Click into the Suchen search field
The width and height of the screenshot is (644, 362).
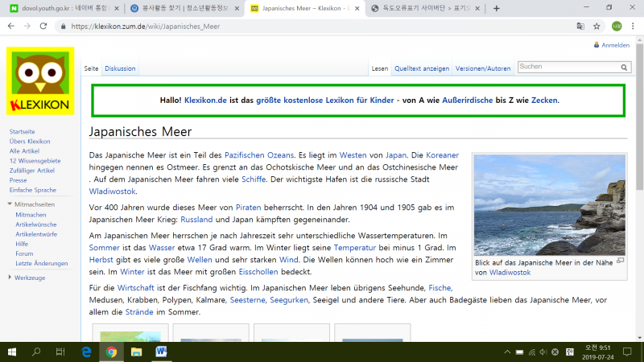coord(568,68)
